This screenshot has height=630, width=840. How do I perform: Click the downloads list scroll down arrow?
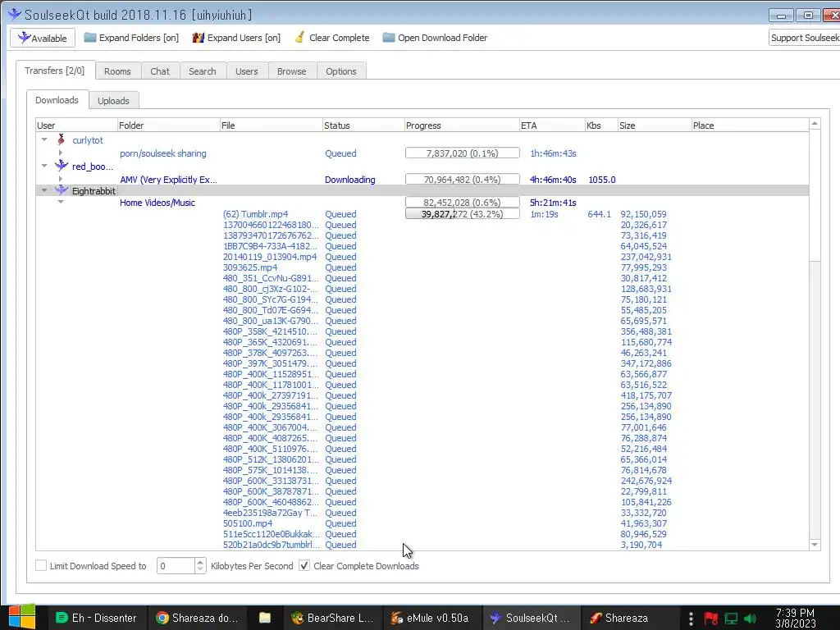(x=815, y=545)
